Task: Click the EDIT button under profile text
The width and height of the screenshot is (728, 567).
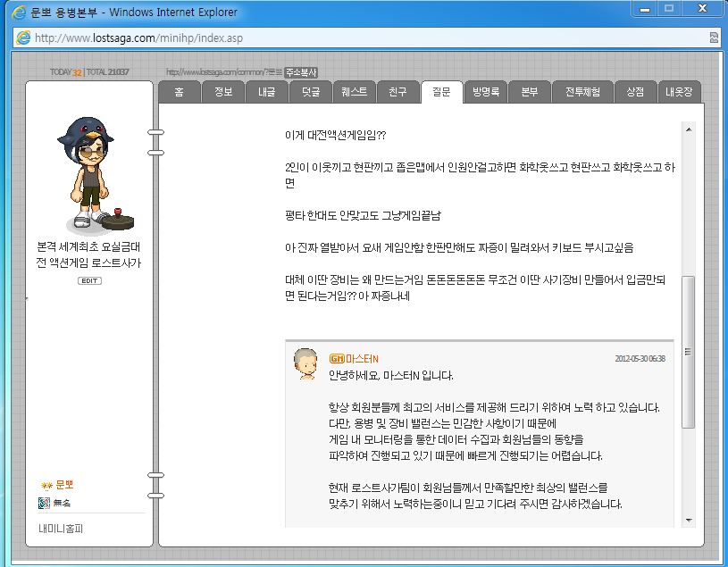Action: [x=89, y=280]
